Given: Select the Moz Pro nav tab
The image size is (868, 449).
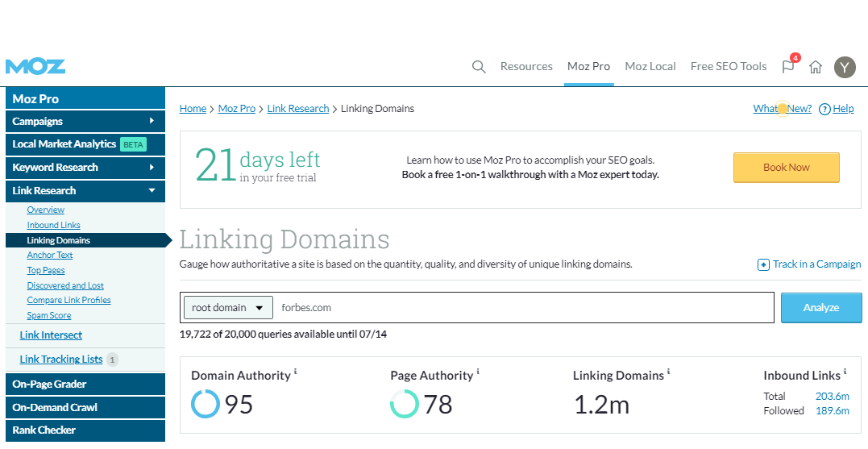Looking at the screenshot, I should (588, 66).
